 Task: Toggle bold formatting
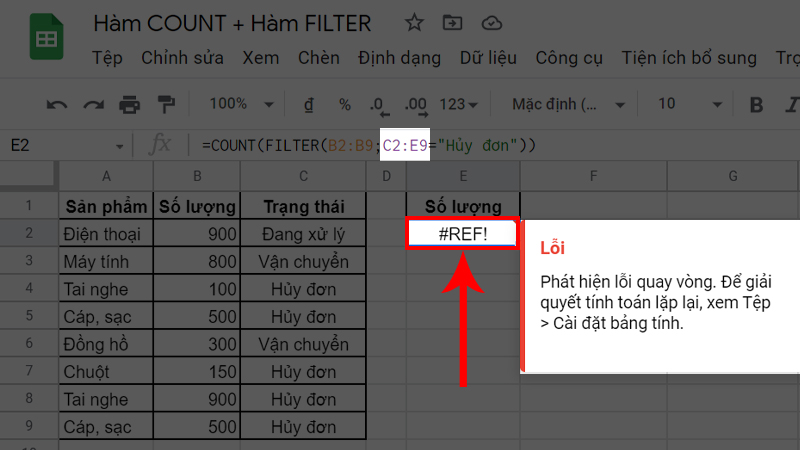tap(756, 104)
